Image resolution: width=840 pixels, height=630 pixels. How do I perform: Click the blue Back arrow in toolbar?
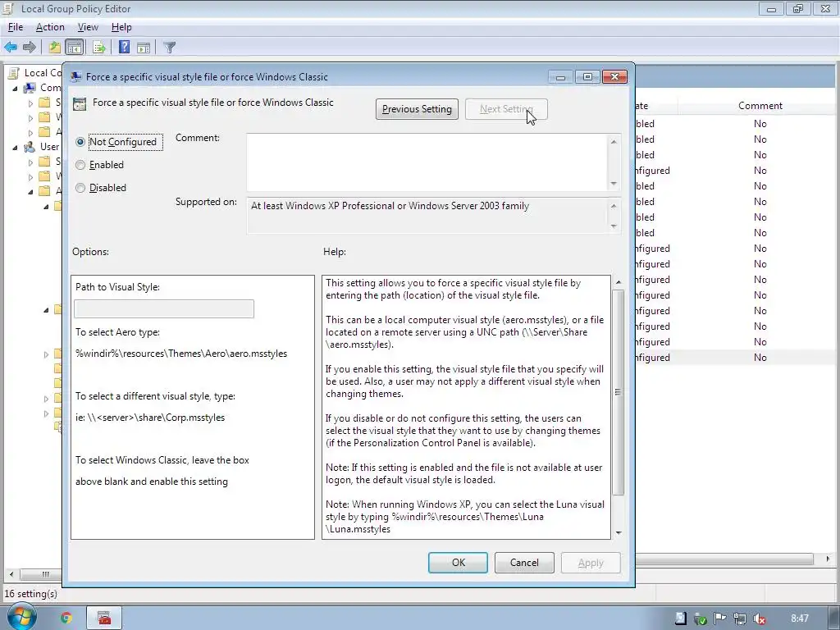coord(11,47)
